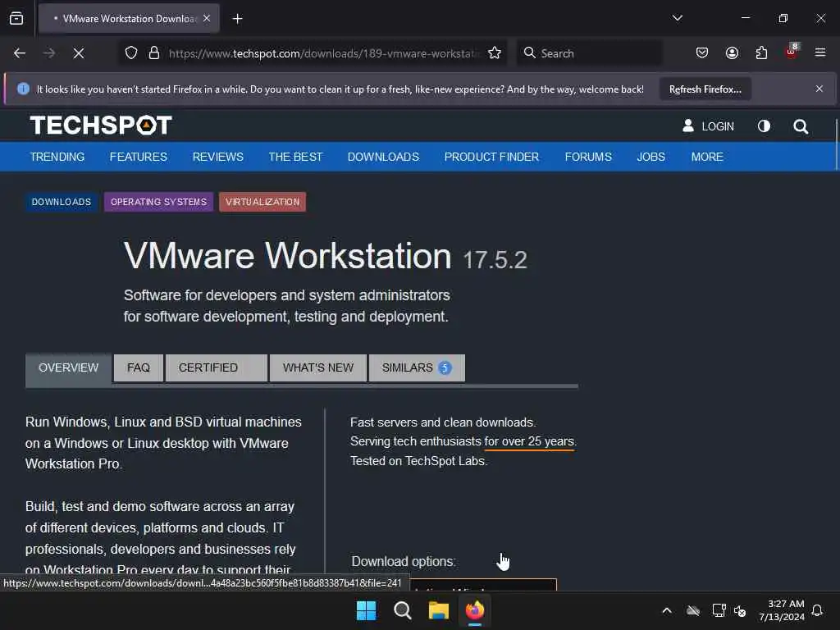This screenshot has height=630, width=840.
Task: Click the techspot.com URL address field
Action: (323, 53)
